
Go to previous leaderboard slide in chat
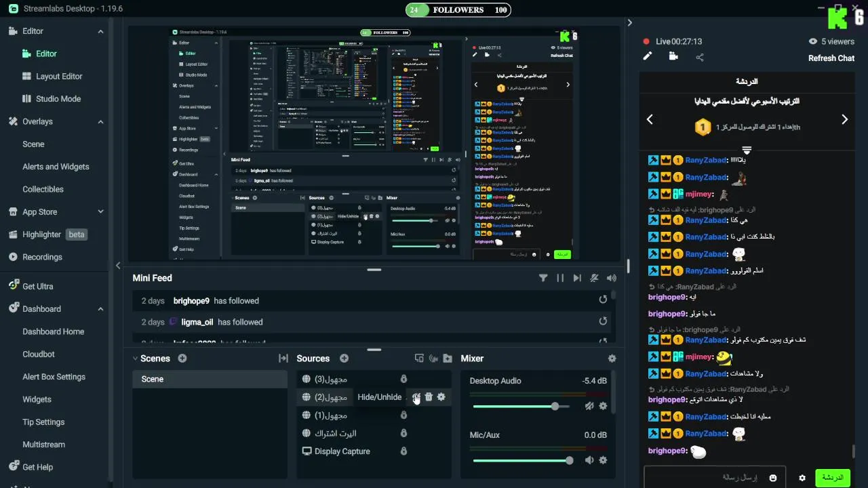[650, 119]
